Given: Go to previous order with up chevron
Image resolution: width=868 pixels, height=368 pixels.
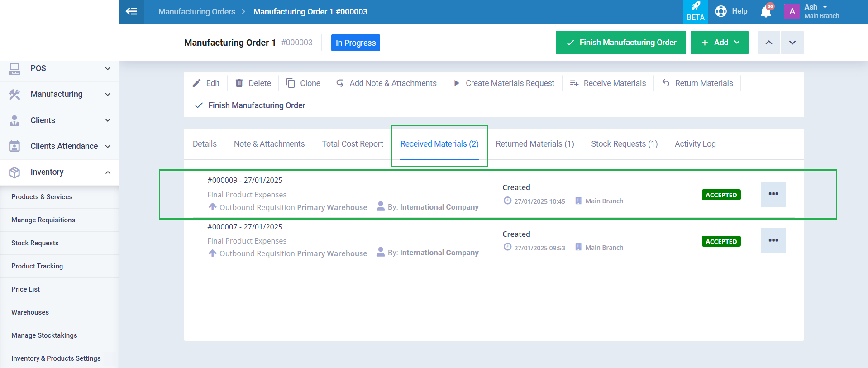Looking at the screenshot, I should [768, 43].
